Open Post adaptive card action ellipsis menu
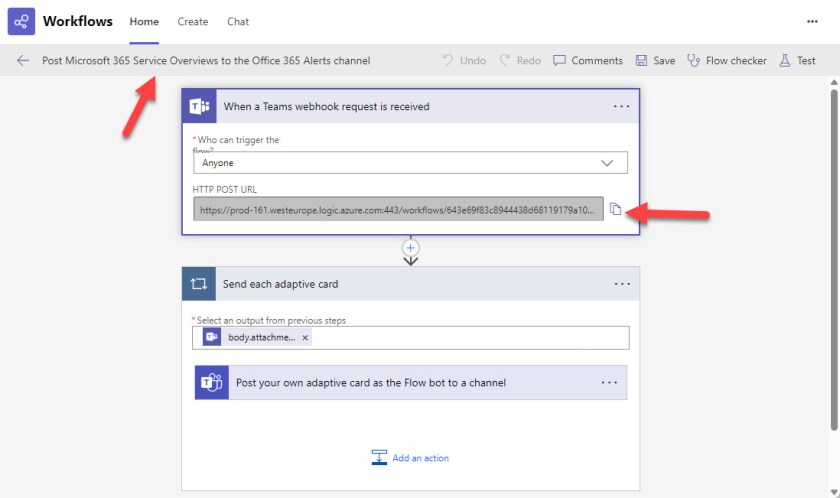Viewport: 840px width, 498px height. tap(609, 382)
